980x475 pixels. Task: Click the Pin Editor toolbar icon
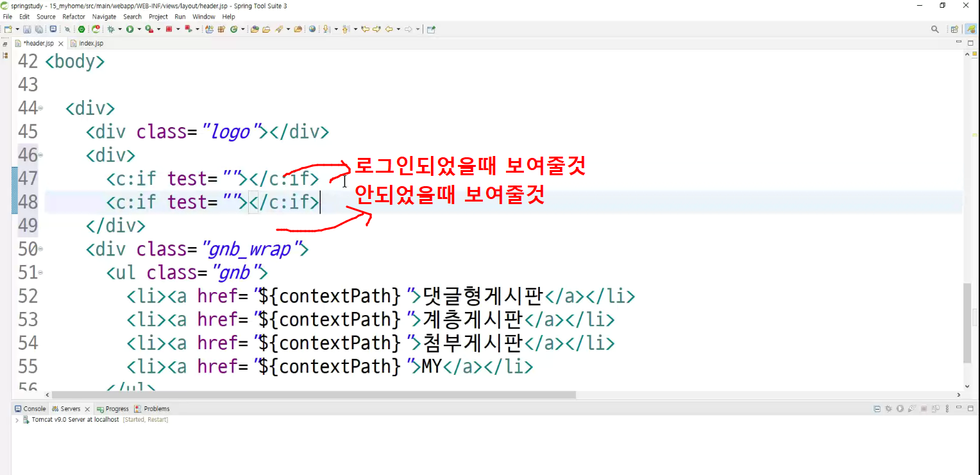point(431,29)
